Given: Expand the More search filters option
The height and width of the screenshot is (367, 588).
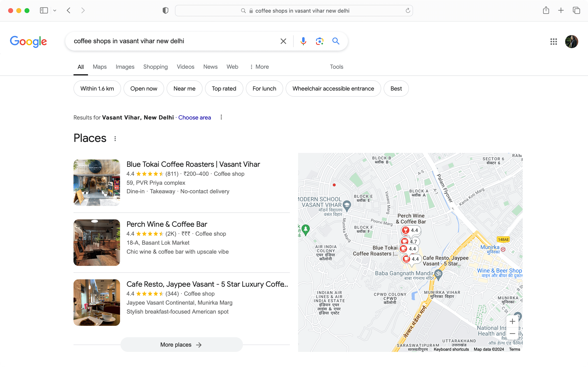Looking at the screenshot, I should point(259,66).
